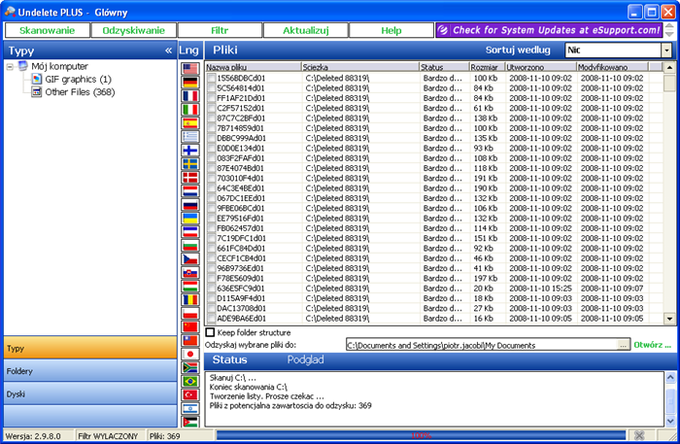Viewport: 680px width, 444px height.
Task: Collapse the Mój komputer tree node
Action: (10, 67)
